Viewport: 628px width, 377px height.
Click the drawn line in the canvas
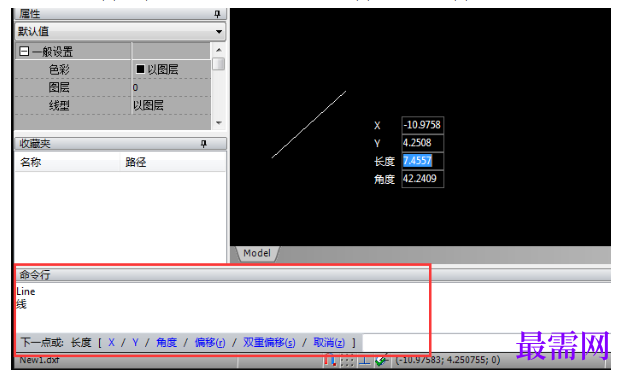pos(309,125)
